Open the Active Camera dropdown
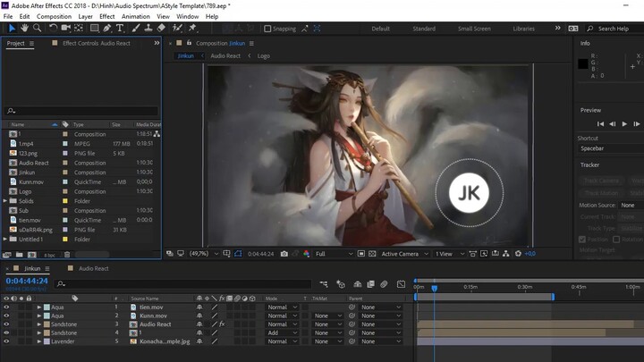 [x=404, y=254]
